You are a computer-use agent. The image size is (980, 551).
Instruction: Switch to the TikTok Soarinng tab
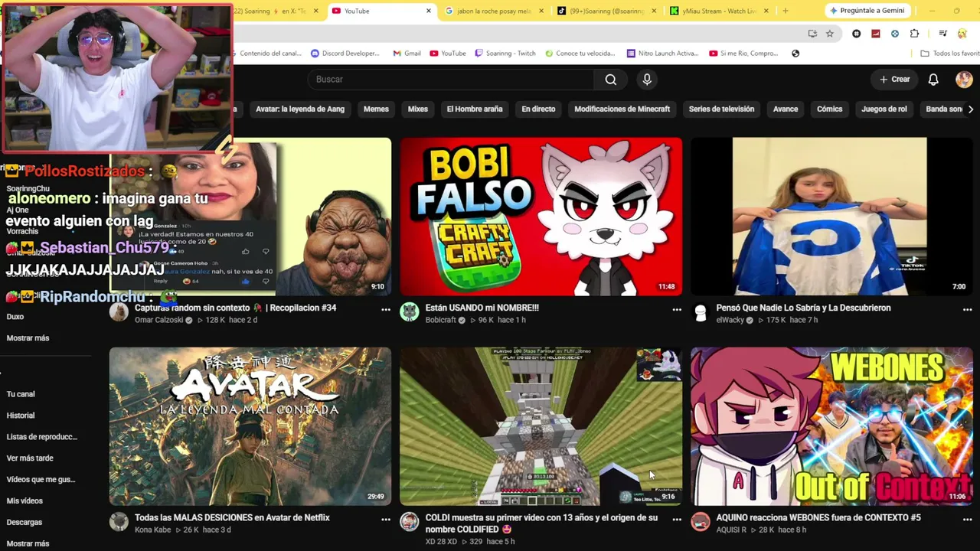606,11
